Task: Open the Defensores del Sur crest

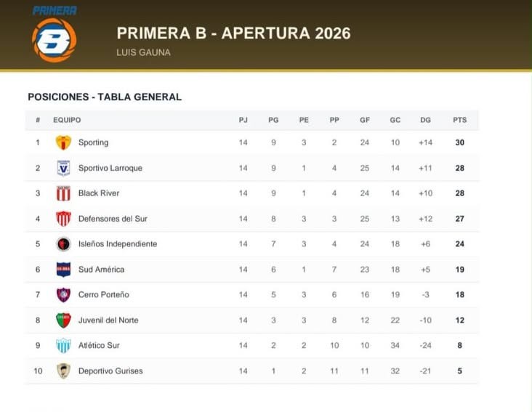Action: click(x=63, y=219)
